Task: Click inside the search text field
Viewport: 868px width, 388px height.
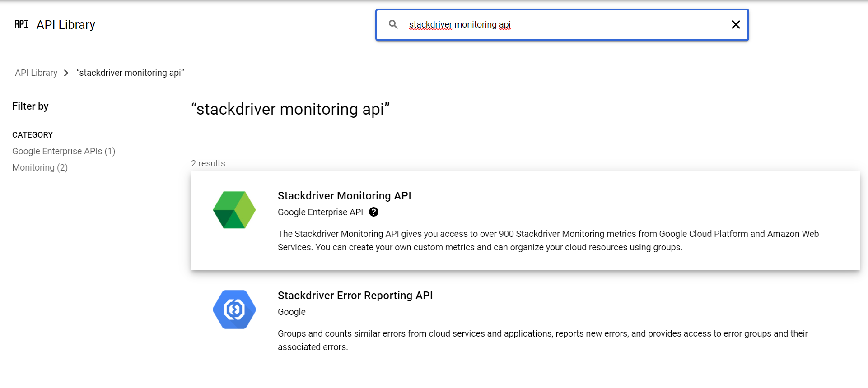Action: (565, 25)
